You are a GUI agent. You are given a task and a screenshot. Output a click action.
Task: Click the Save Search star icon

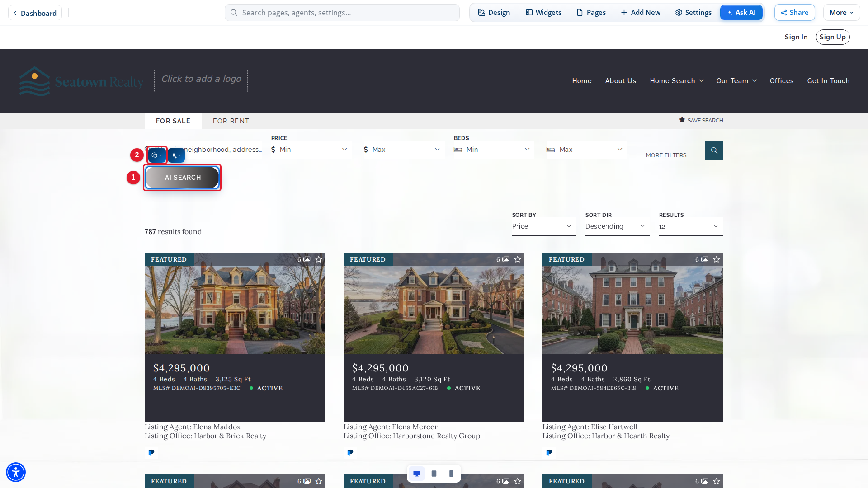click(682, 120)
